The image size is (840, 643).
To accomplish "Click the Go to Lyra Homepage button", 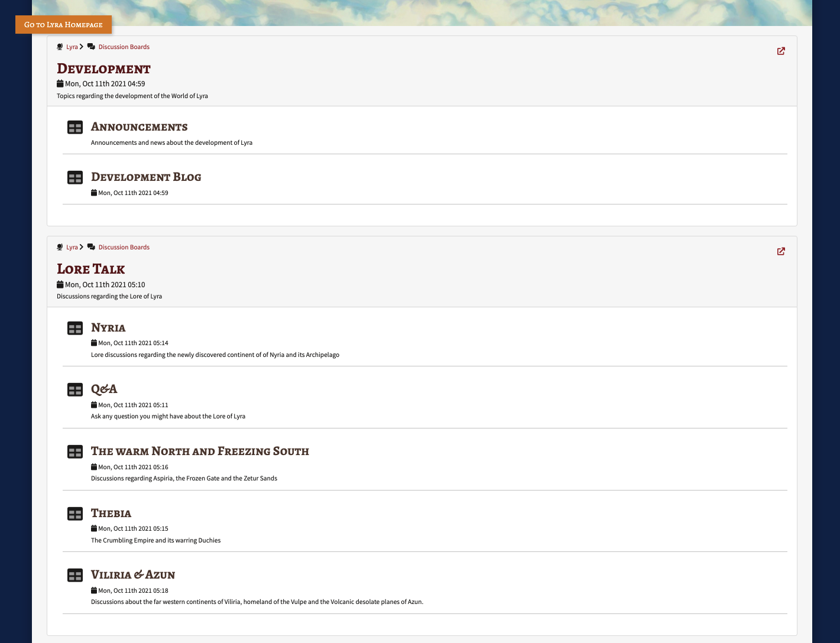I will click(63, 25).
